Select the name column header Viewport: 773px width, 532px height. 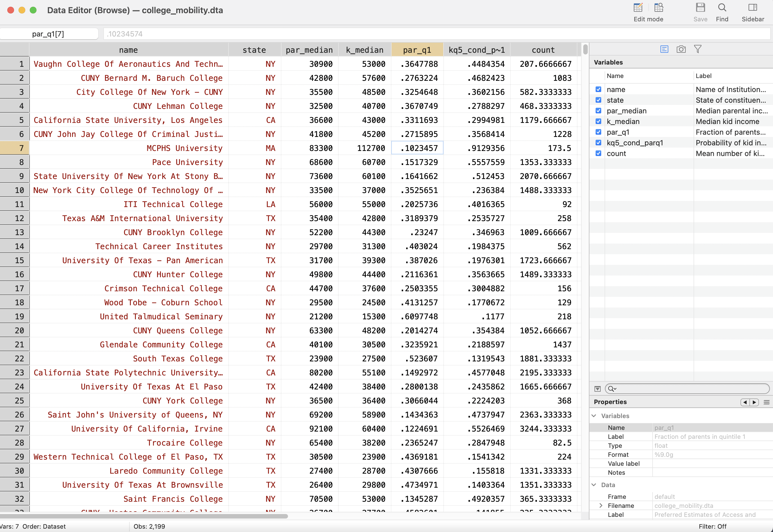tap(129, 50)
